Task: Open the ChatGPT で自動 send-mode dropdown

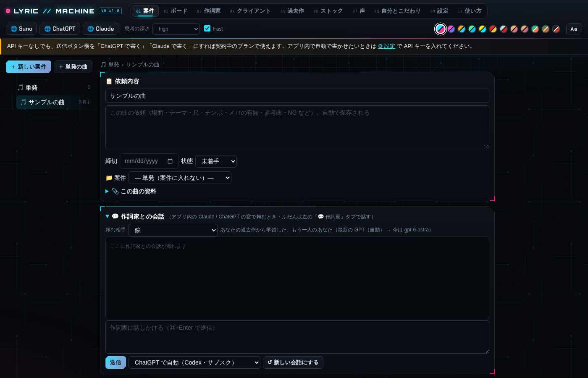Action: point(194,362)
